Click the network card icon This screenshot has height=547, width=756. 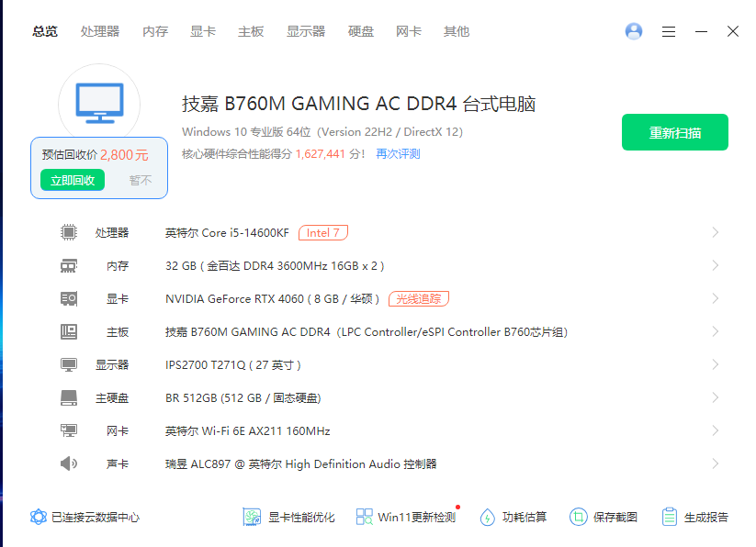coord(69,431)
